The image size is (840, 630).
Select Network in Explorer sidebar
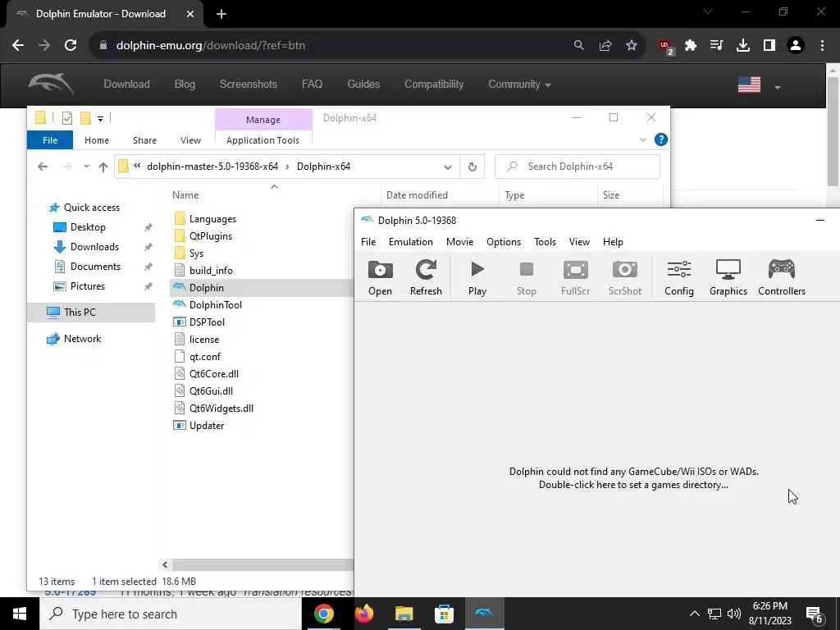point(82,339)
